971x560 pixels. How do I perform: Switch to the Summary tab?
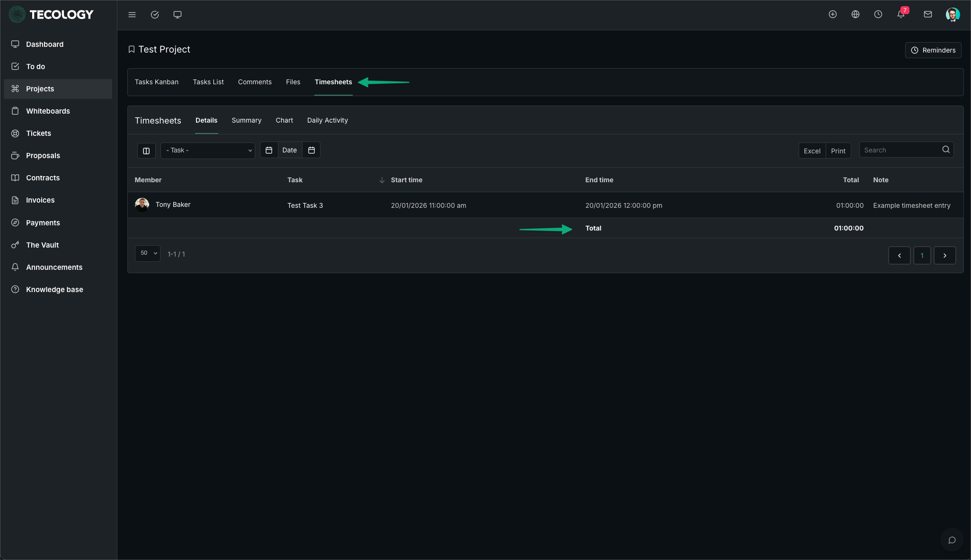pos(246,120)
